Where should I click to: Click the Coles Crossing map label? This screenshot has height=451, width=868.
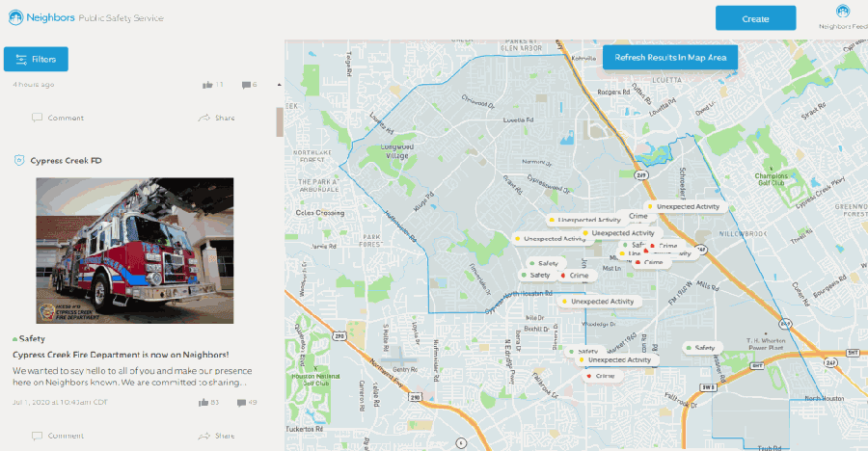320,213
